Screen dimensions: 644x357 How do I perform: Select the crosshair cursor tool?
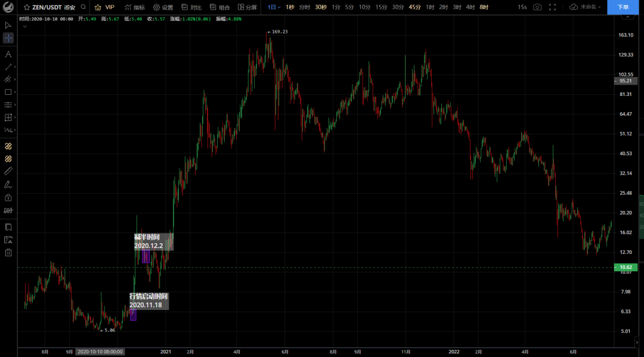click(x=8, y=38)
